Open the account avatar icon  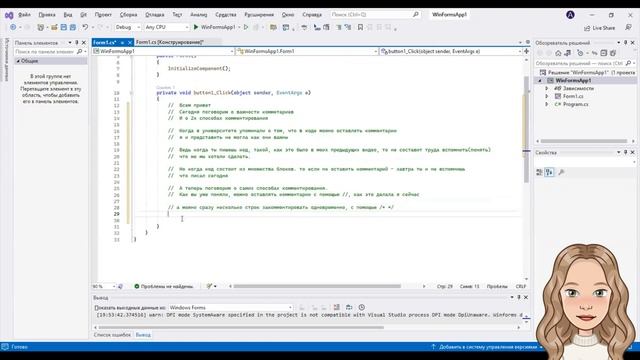point(570,15)
